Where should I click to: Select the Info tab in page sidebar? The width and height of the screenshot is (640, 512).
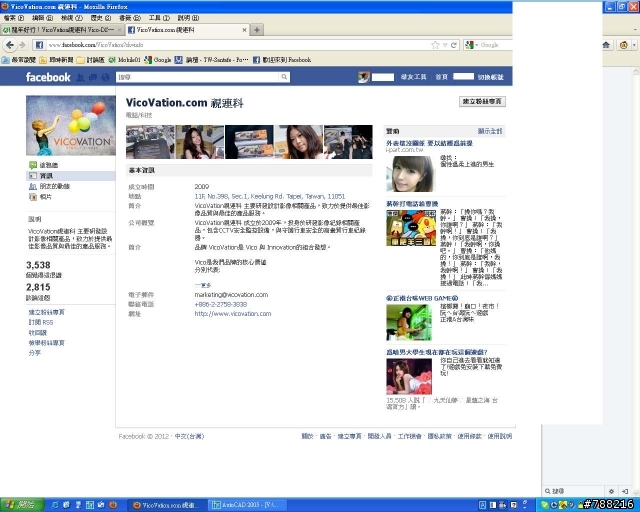(x=70, y=176)
